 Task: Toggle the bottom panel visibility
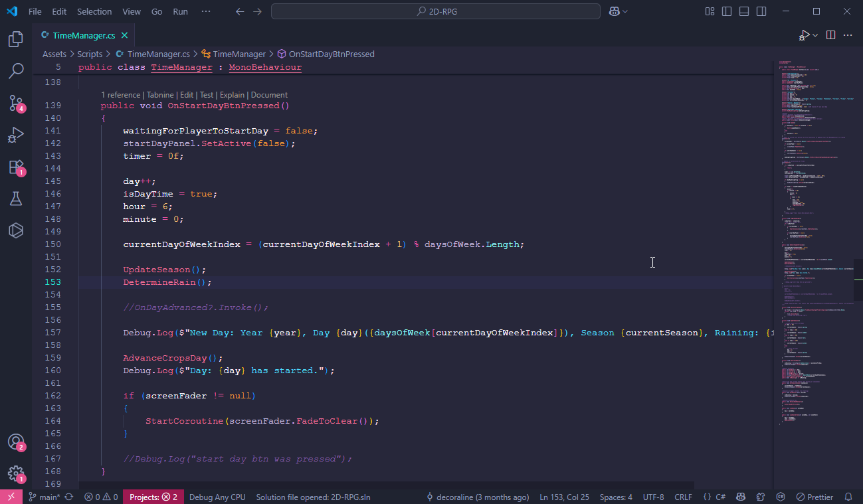[744, 11]
